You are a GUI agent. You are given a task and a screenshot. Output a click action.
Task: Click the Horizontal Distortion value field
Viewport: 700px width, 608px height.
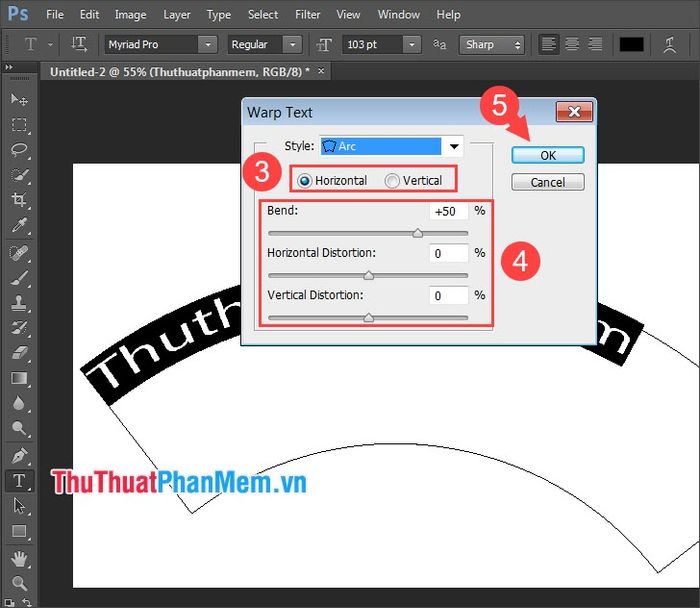pos(449,254)
